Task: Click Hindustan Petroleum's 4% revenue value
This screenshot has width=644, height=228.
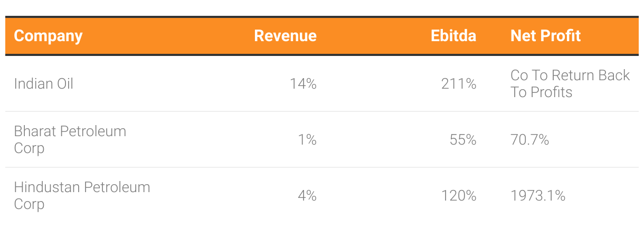Action: (307, 196)
